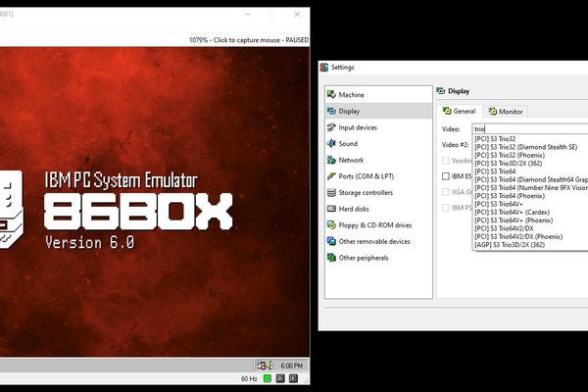Image resolution: width=588 pixels, height=392 pixels.
Task: Switch to the Monitor tab
Action: 506,112
